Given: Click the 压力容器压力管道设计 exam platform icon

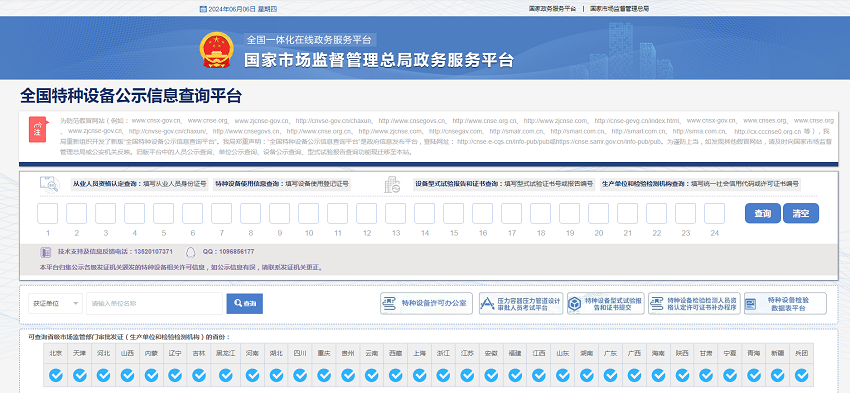Looking at the screenshot, I should click(487, 303).
